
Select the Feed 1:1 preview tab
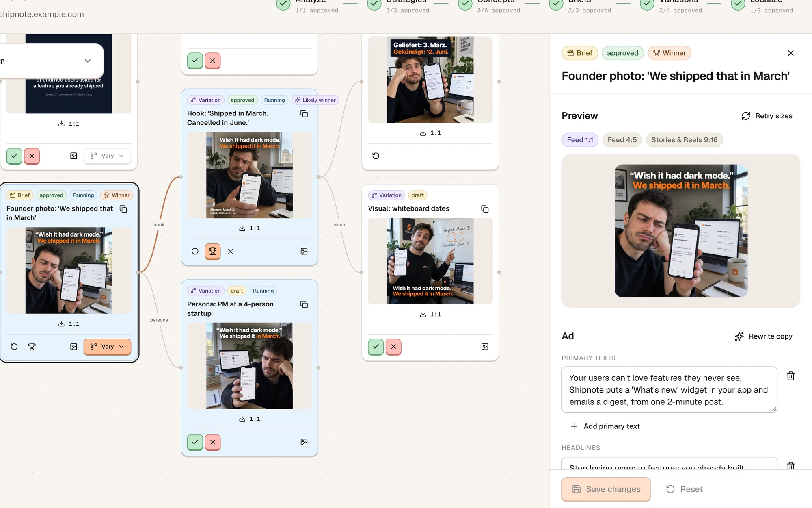(580, 140)
